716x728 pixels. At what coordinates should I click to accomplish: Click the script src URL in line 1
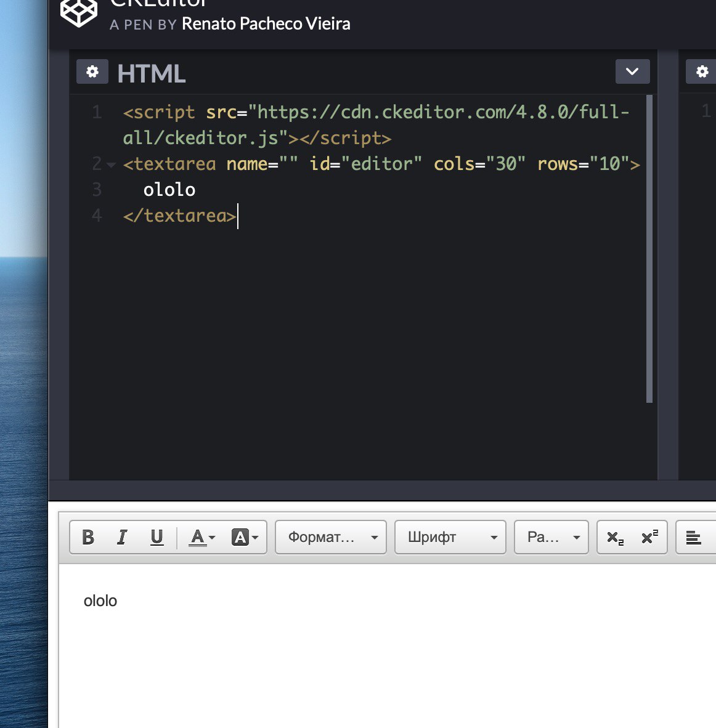tap(376, 125)
